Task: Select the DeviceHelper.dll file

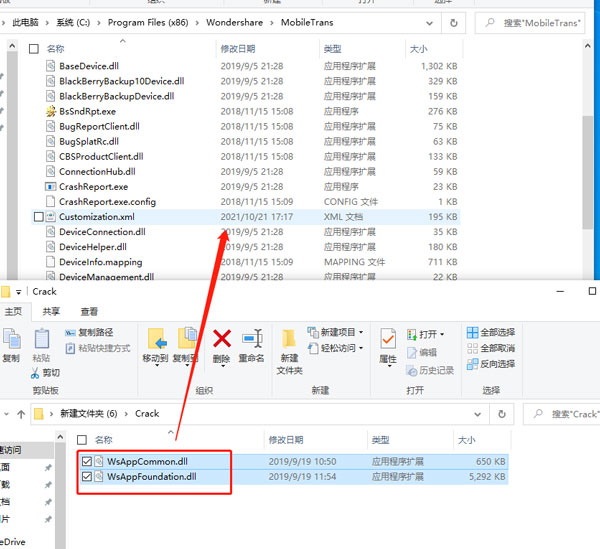Action: [93, 247]
